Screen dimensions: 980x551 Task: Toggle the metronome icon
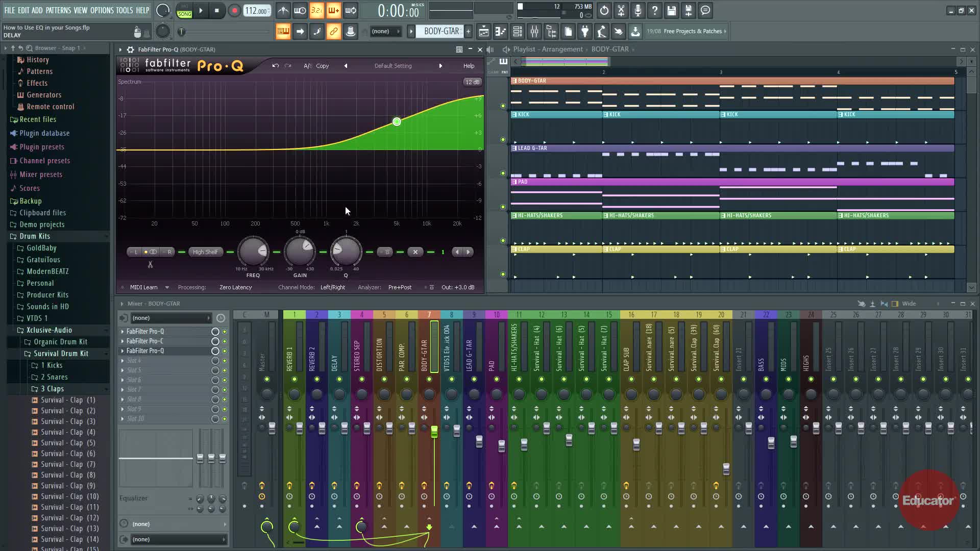coord(283,11)
